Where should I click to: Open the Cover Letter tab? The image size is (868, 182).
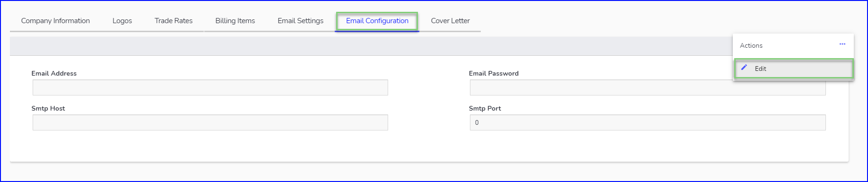450,21
